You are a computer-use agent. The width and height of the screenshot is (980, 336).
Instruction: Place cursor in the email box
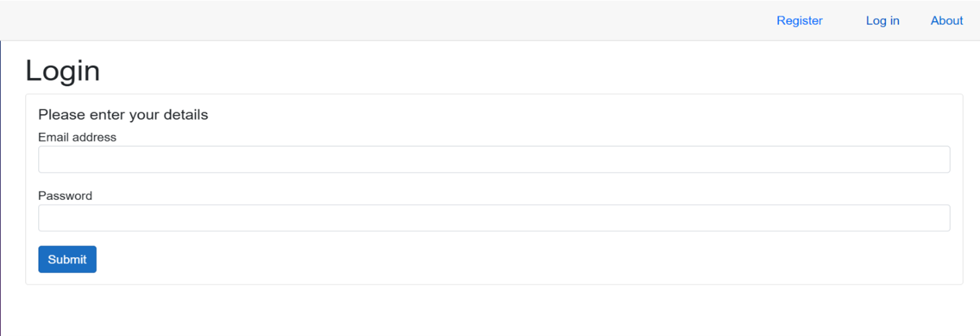(x=493, y=159)
